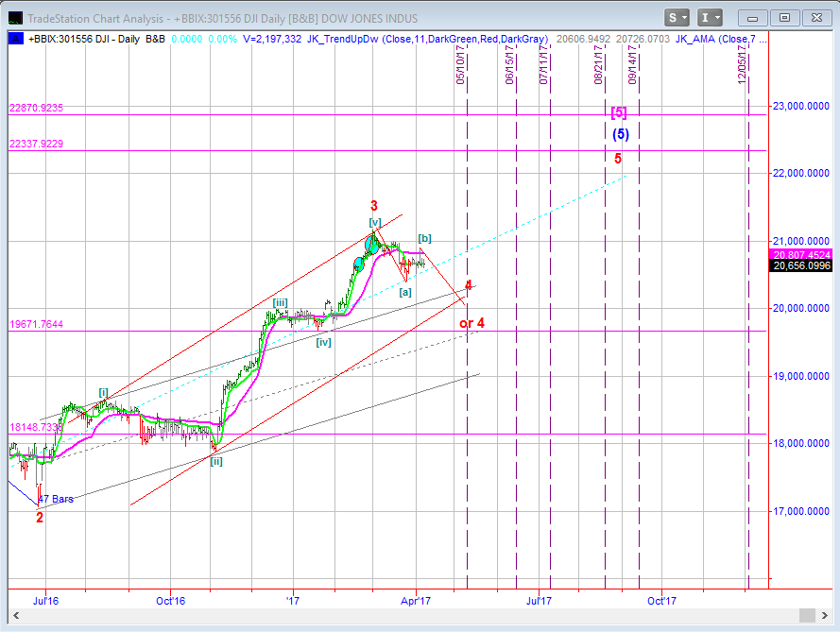Minimize the chart analysis window
Image resolution: width=840 pixels, height=632 pixels.
[x=752, y=18]
